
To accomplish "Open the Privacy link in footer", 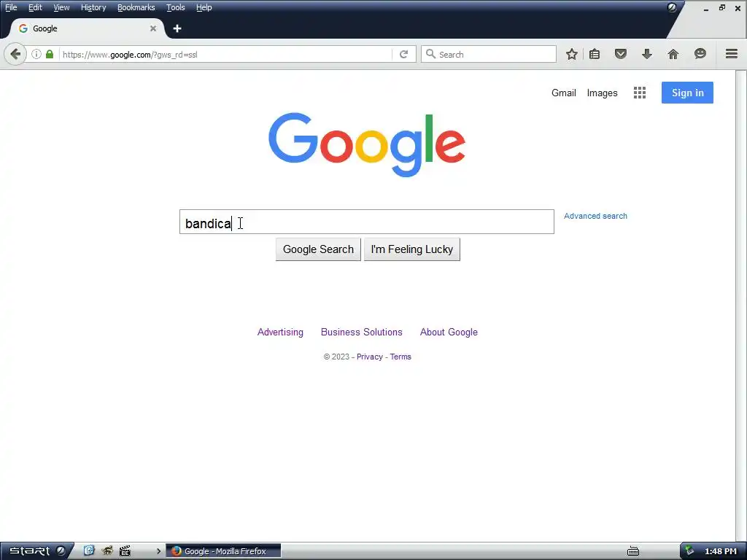I will coord(370,357).
